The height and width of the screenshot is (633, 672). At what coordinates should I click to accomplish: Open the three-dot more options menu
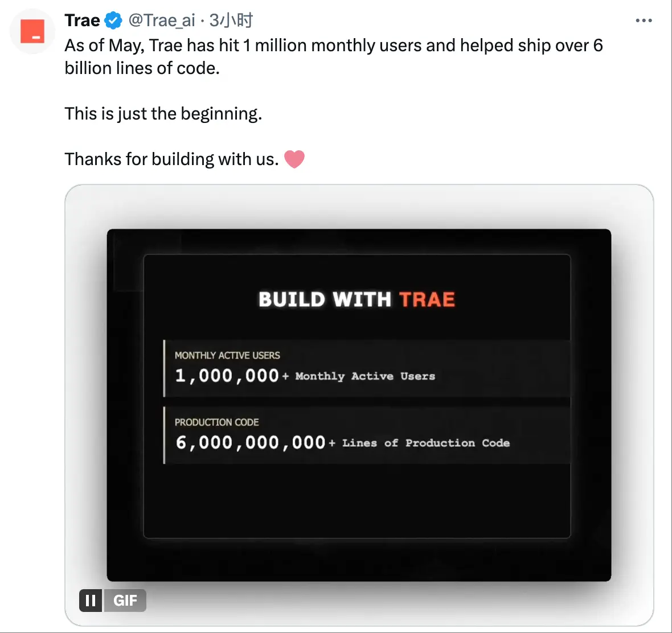point(644,20)
